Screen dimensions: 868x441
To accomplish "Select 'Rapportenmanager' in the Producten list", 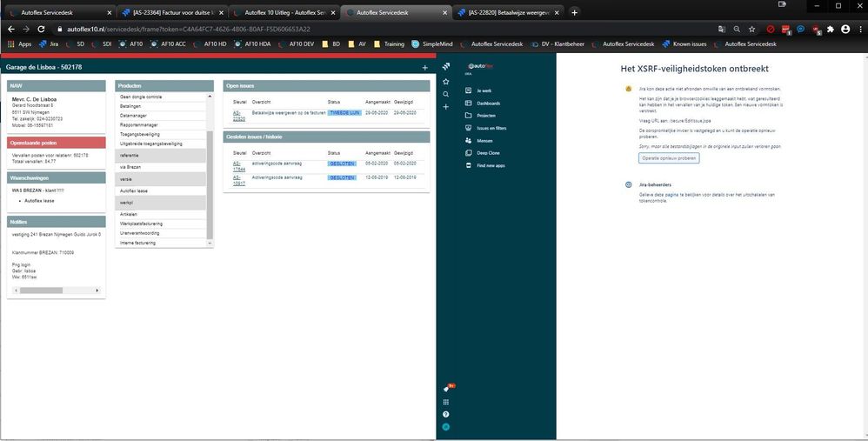I will pos(161,125).
